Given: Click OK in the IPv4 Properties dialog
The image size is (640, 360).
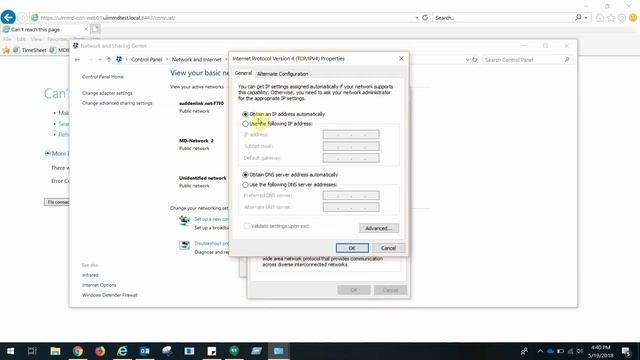Looking at the screenshot, I should coord(352,248).
